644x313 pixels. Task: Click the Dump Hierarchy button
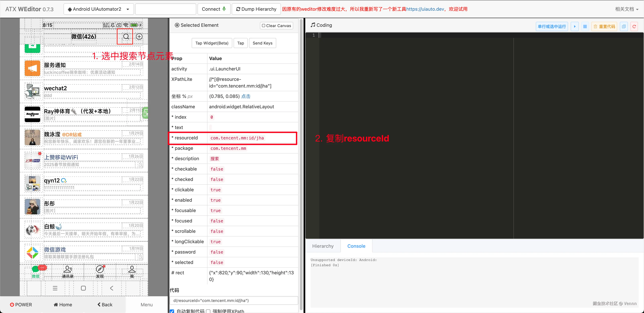[x=256, y=9]
